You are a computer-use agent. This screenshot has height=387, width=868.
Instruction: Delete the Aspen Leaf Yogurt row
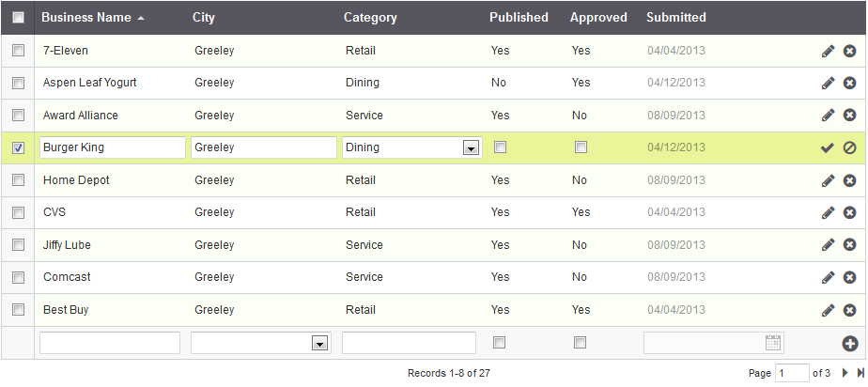[x=849, y=83]
